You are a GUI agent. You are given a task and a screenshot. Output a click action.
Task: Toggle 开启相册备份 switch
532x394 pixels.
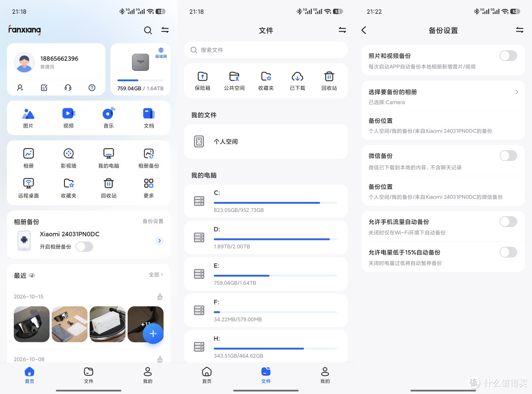click(85, 247)
